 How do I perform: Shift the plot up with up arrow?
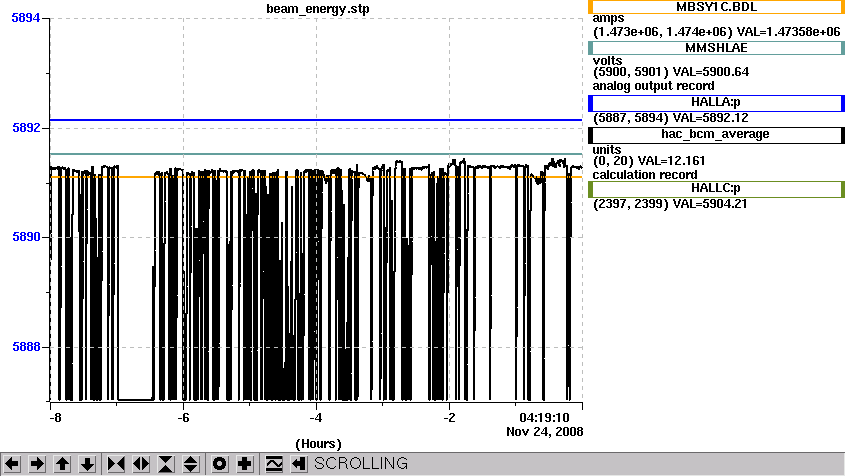[63, 464]
